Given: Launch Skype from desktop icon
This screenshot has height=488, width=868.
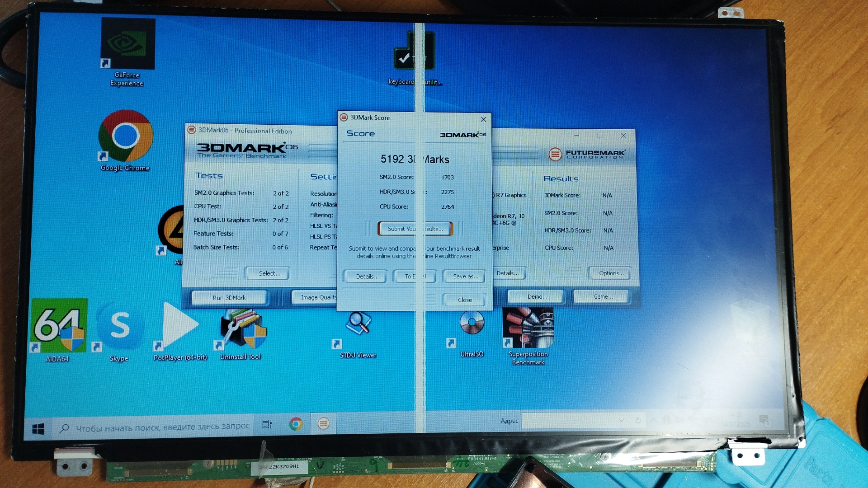Looking at the screenshot, I should (x=120, y=326).
